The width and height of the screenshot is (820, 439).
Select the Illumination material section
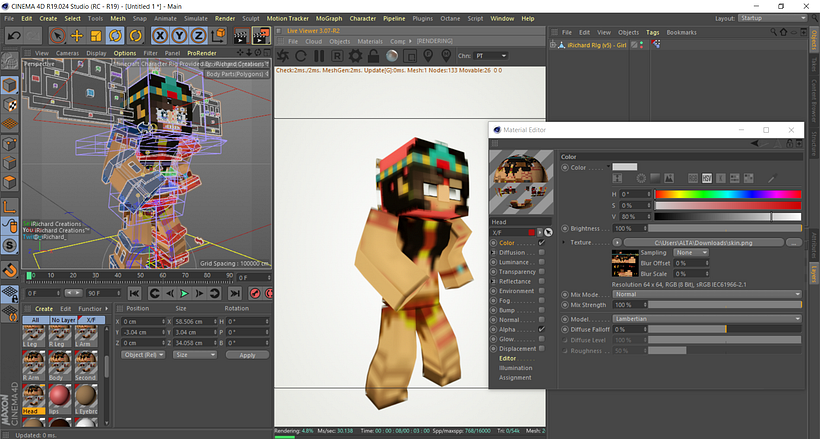[x=515, y=368]
